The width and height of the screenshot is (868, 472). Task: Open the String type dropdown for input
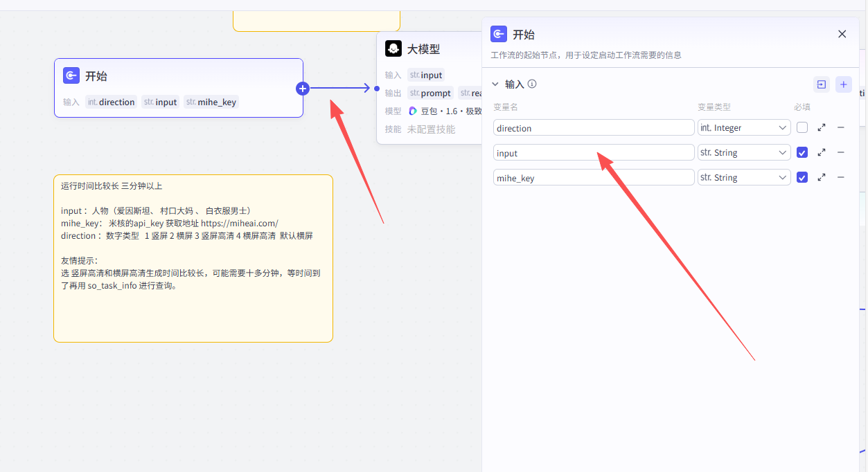tap(744, 153)
